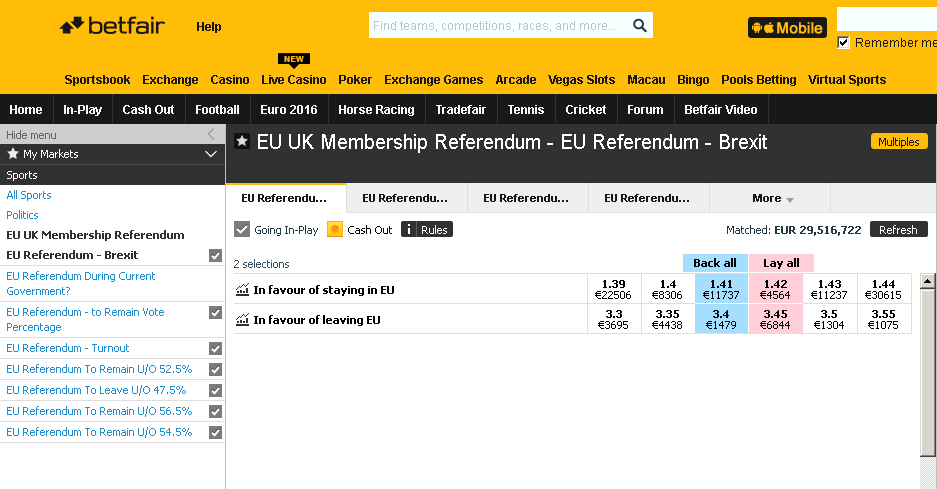Toggle the Remember me checkbox
The width and height of the screenshot is (937, 489).
click(844, 43)
